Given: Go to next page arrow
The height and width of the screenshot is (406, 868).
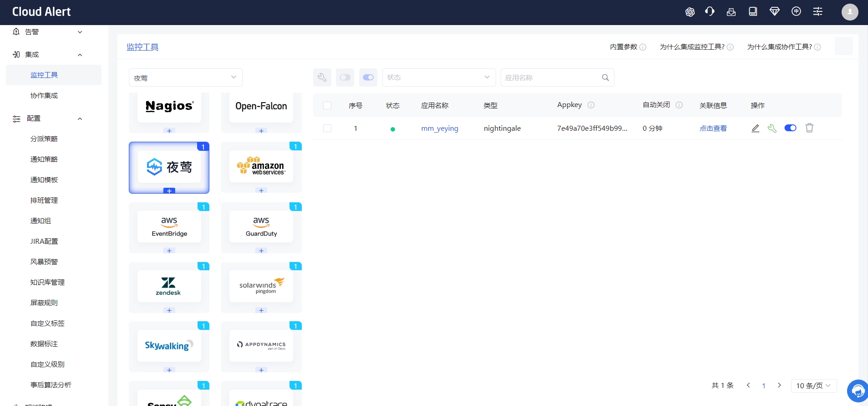Looking at the screenshot, I should 779,385.
